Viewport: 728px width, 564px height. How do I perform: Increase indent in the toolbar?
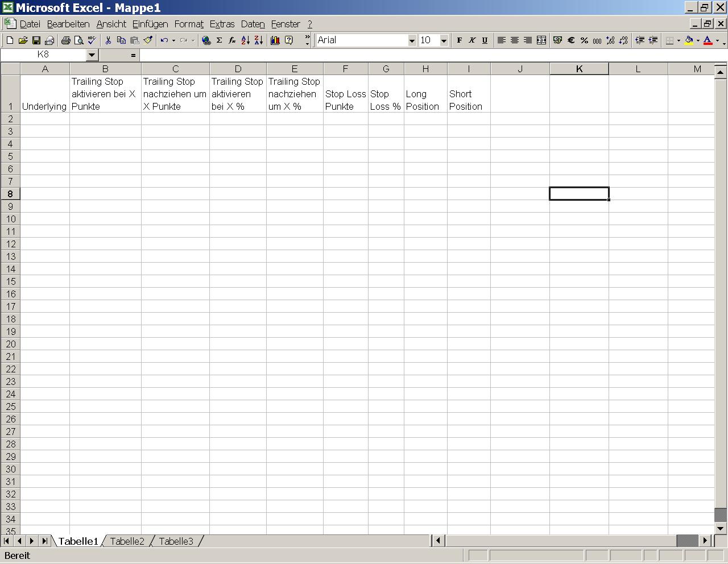(653, 40)
